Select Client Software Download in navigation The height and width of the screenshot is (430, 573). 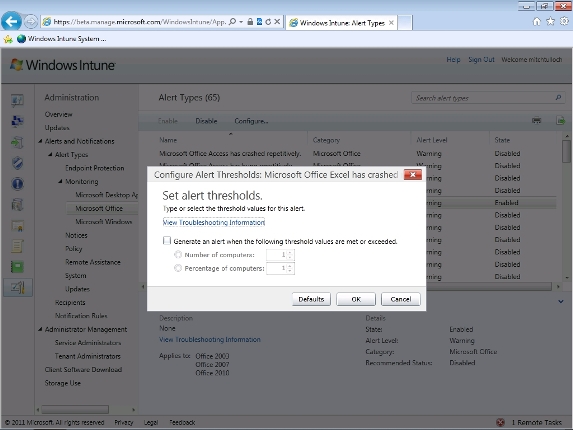(83, 370)
